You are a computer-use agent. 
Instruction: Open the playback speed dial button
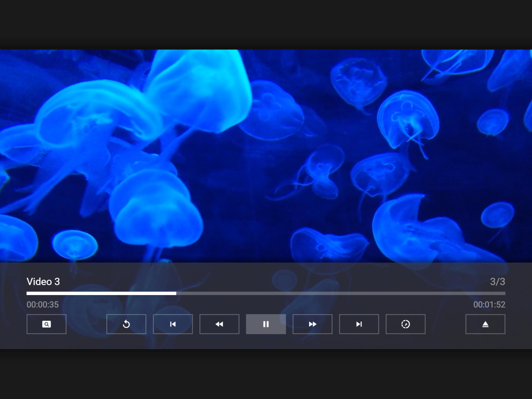click(x=405, y=324)
